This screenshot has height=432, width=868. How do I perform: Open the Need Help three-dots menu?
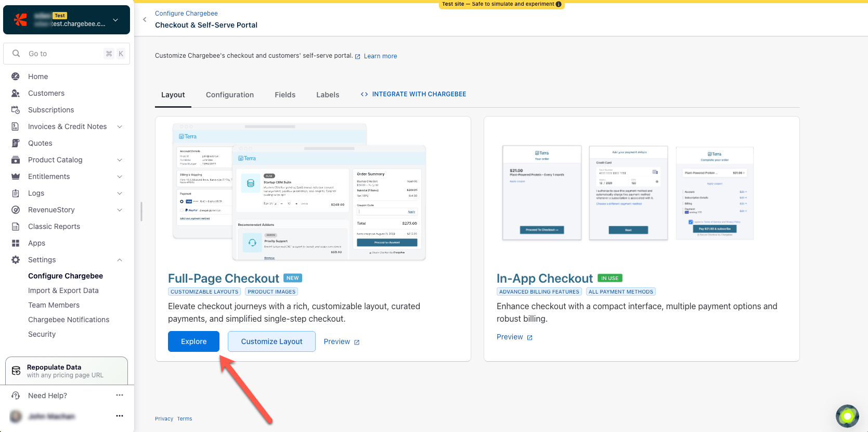coord(120,396)
